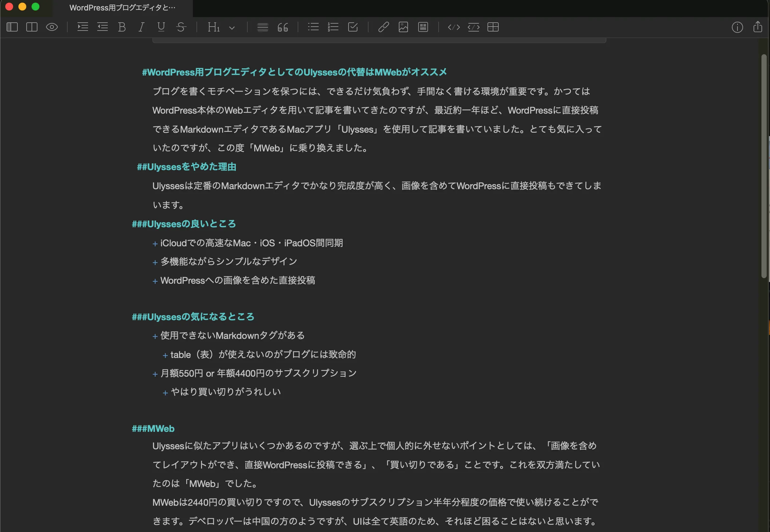Apply italic formatting
Image resolution: width=770 pixels, height=532 pixels.
pos(141,27)
